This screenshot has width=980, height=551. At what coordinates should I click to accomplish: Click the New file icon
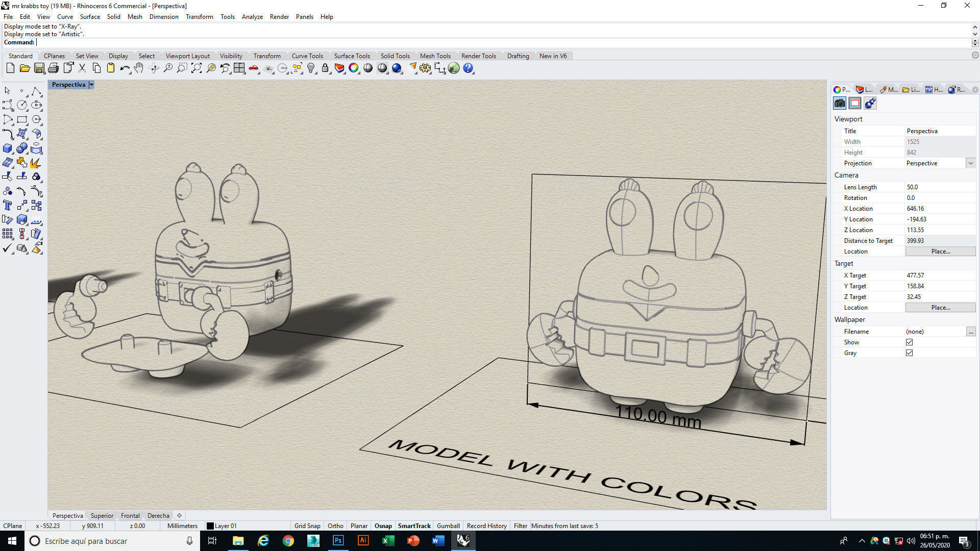pyautogui.click(x=10, y=68)
